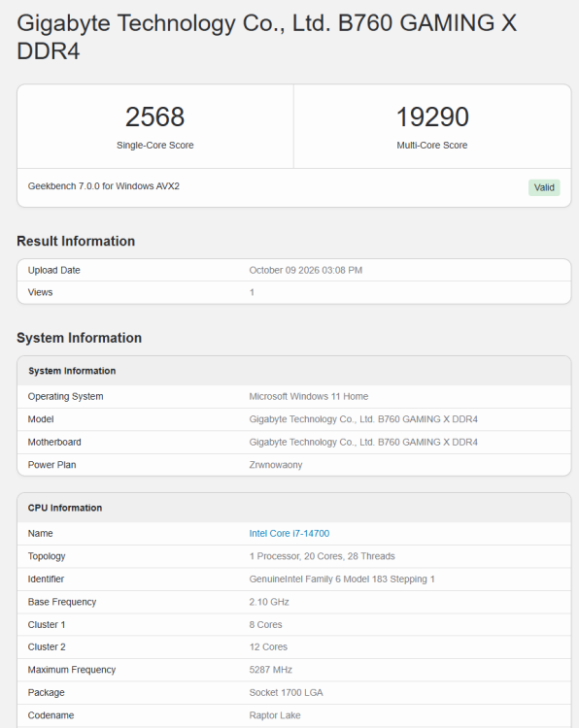Viewport: 579px width, 728px height.
Task: Select the single-core score 2568
Action: (x=154, y=116)
